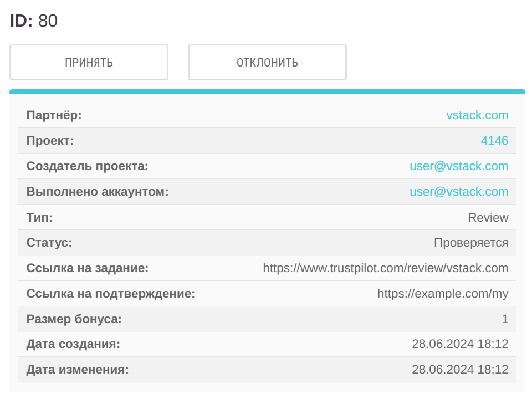
Task: Click the ПРИНЯТЬ button
Action: 89,62
